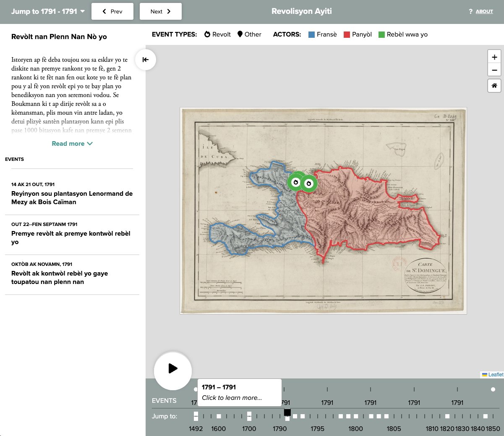This screenshot has width=504, height=436.
Task: Reset map to home view
Action: click(494, 86)
